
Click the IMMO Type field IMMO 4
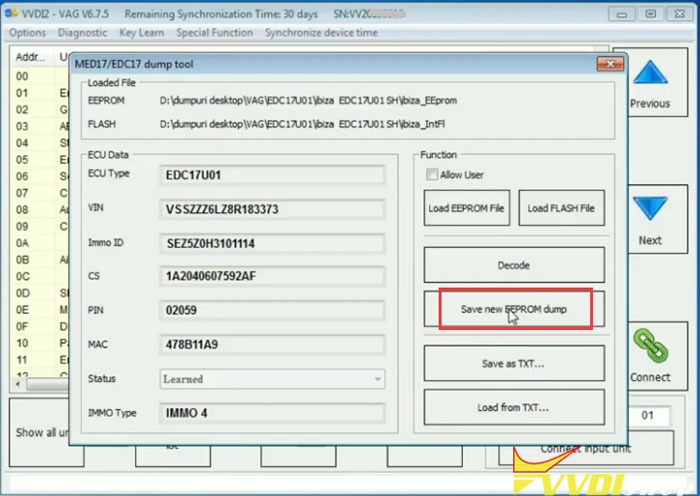click(x=272, y=413)
